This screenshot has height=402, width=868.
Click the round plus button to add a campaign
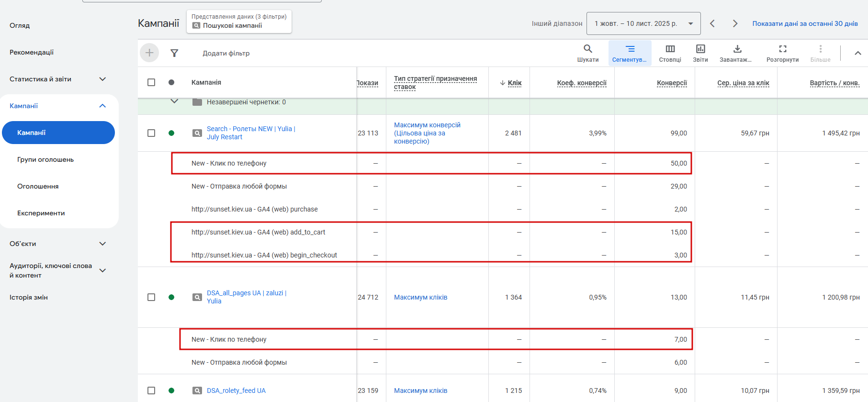[x=149, y=53]
